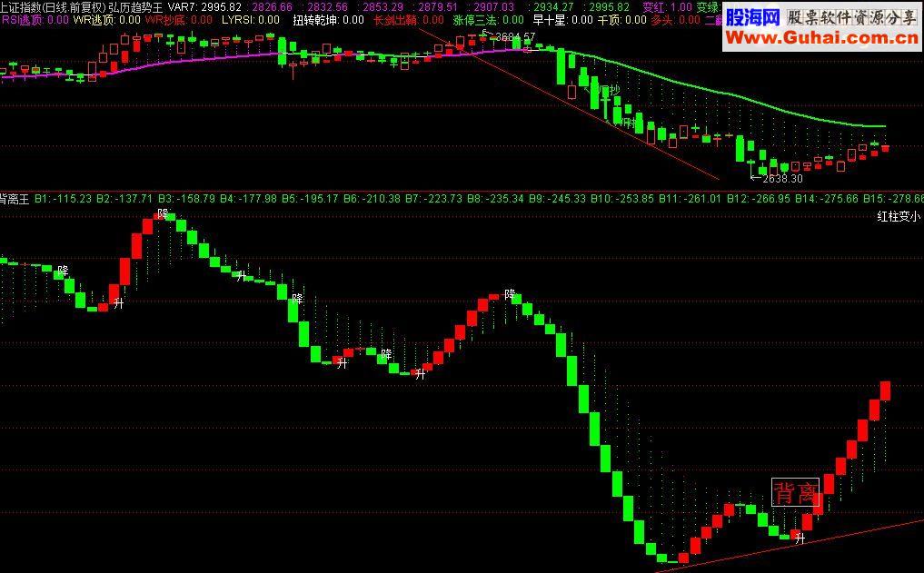Click the 降 marker at the indicator's highest peak
Image resolution: width=924 pixels, height=573 pixels.
point(163,213)
